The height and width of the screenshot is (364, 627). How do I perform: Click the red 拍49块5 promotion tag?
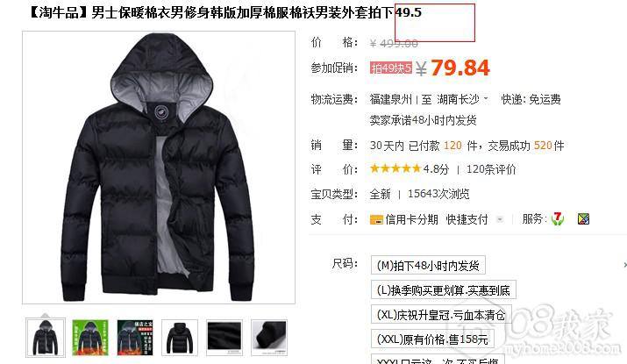click(x=391, y=68)
